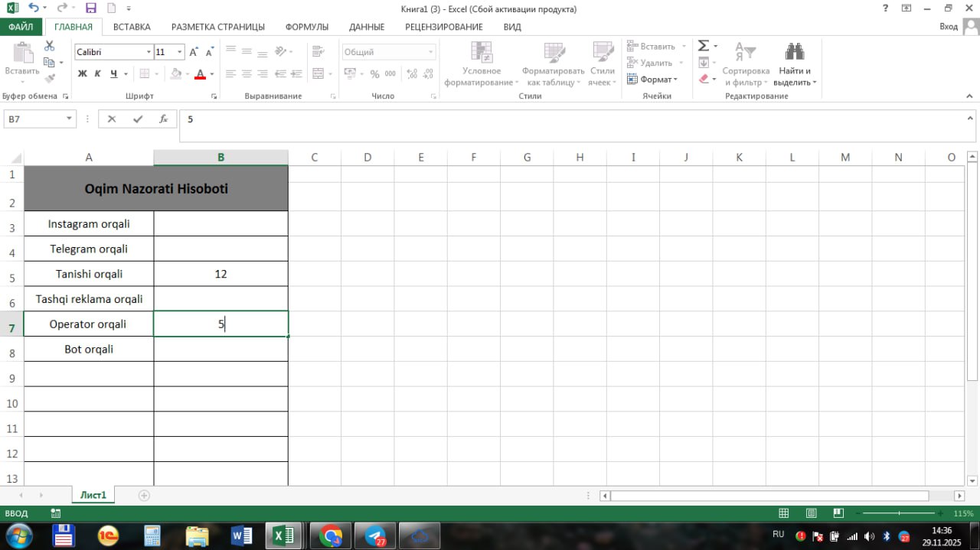Image resolution: width=980 pixels, height=550 pixels.
Task: Click the ФАЙЛ button
Action: (21, 27)
